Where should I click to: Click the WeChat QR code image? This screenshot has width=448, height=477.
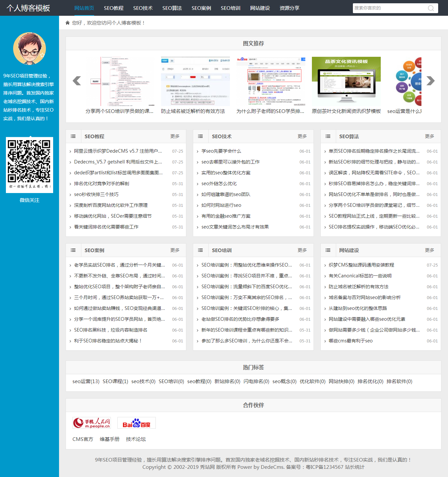click(x=30, y=165)
